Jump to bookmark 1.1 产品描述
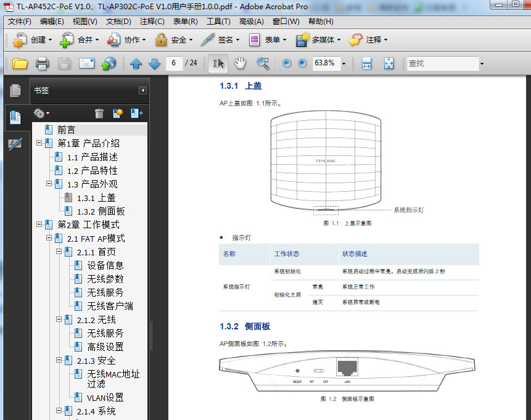This screenshot has height=420, width=531. click(92, 157)
